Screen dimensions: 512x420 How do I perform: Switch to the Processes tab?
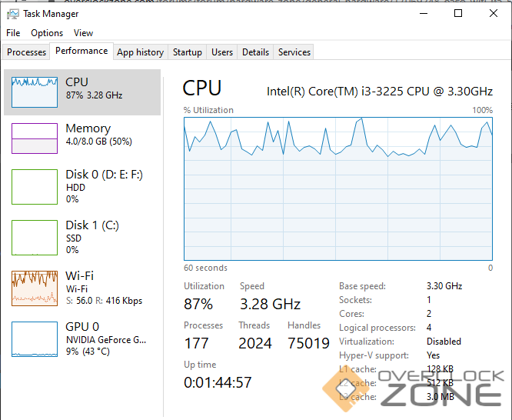click(27, 52)
